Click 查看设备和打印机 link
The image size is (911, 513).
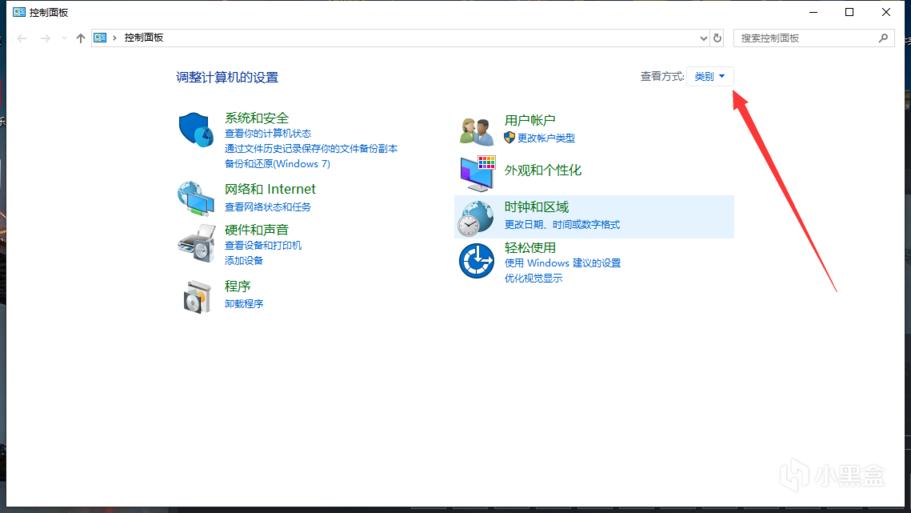263,245
